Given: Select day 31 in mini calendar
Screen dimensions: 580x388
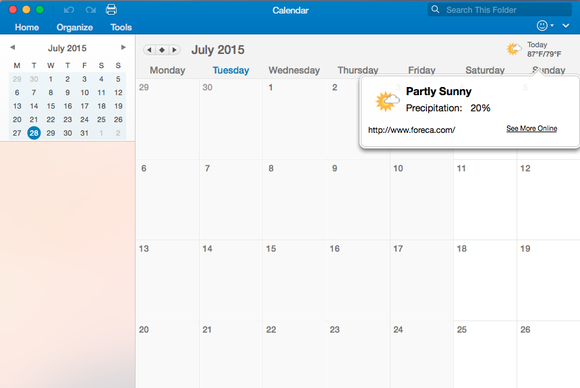Looking at the screenshot, I should coord(84,133).
